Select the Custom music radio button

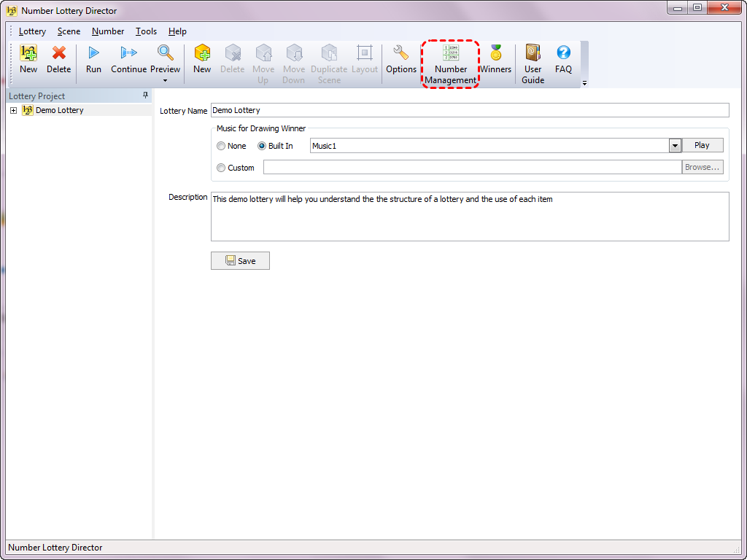coord(221,168)
